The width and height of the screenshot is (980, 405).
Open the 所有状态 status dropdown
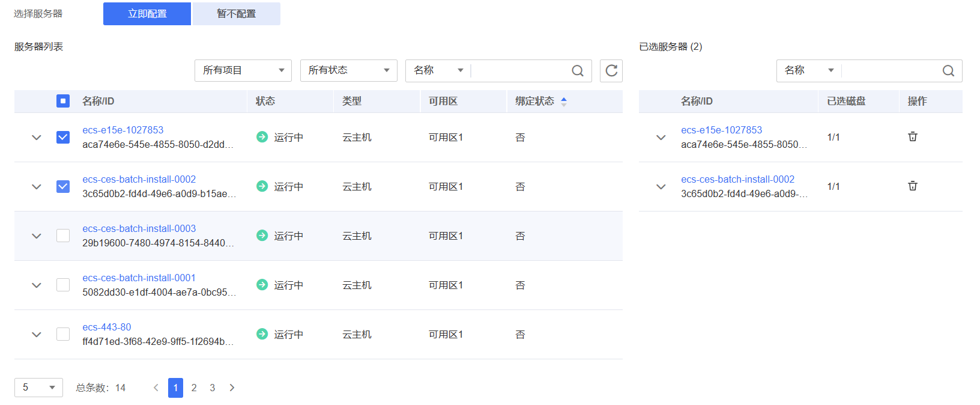click(349, 71)
